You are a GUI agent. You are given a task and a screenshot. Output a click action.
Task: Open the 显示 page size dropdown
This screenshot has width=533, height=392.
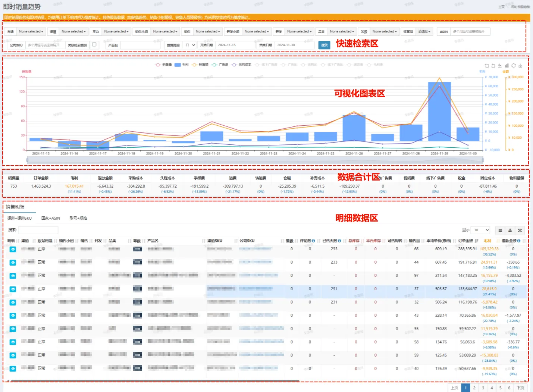[480, 230]
